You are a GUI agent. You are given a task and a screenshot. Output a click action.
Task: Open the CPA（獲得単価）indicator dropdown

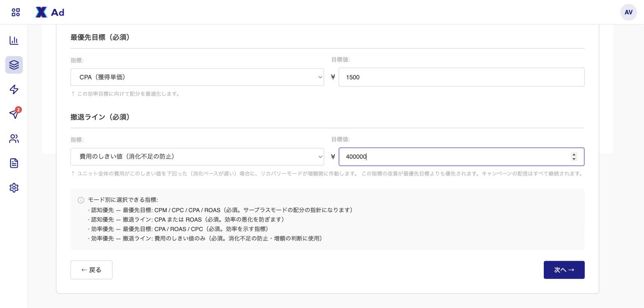pyautogui.click(x=197, y=77)
